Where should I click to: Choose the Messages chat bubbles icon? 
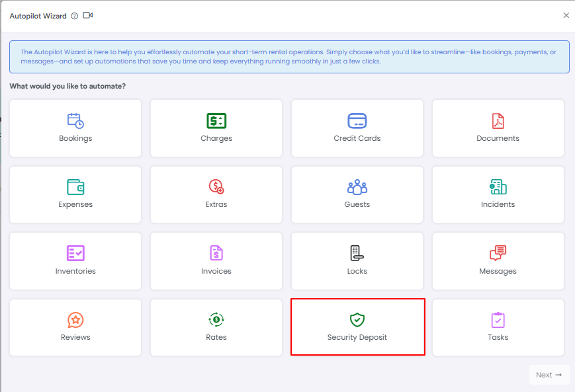pos(498,253)
